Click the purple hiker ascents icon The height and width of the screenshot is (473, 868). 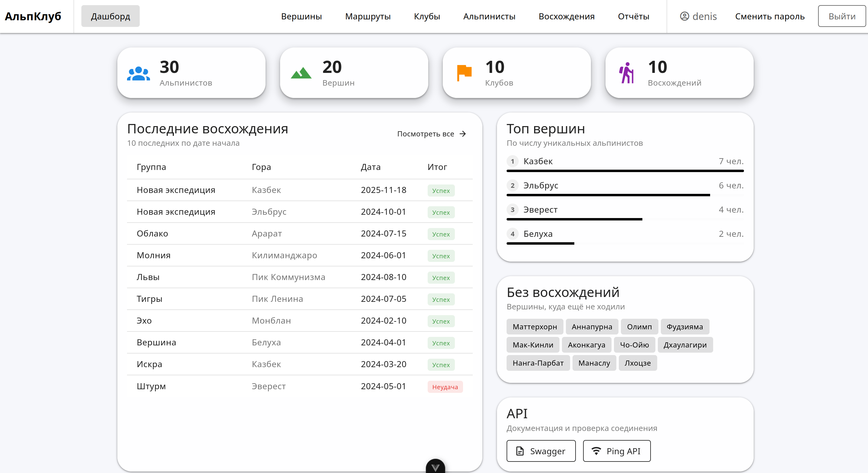coord(626,73)
